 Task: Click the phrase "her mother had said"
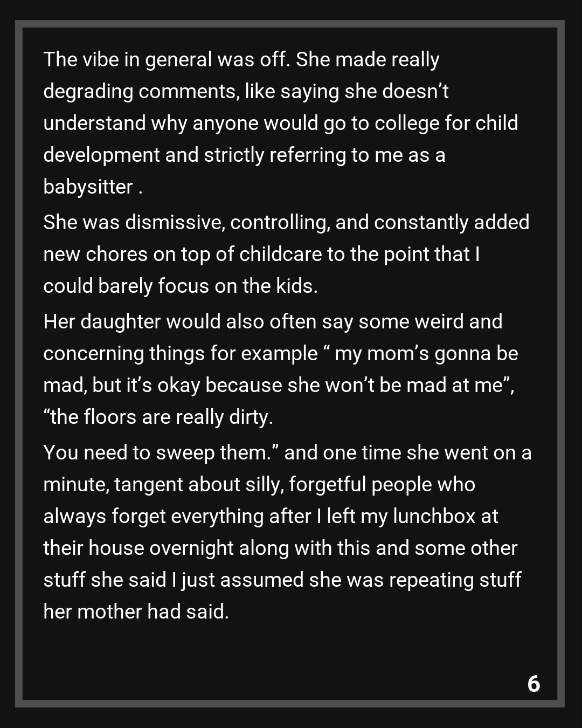136,612
